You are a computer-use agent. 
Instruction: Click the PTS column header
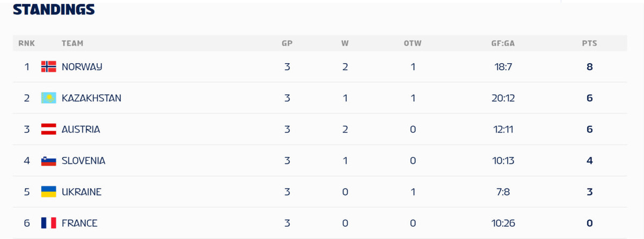(589, 43)
